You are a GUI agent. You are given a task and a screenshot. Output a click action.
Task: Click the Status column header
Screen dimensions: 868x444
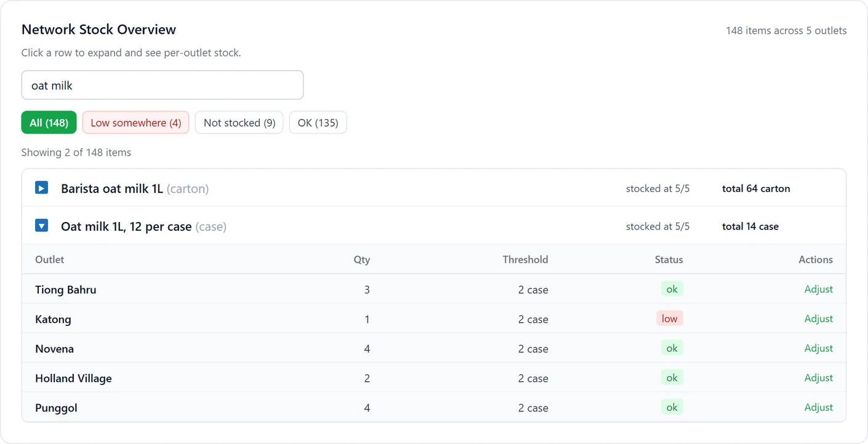click(669, 260)
